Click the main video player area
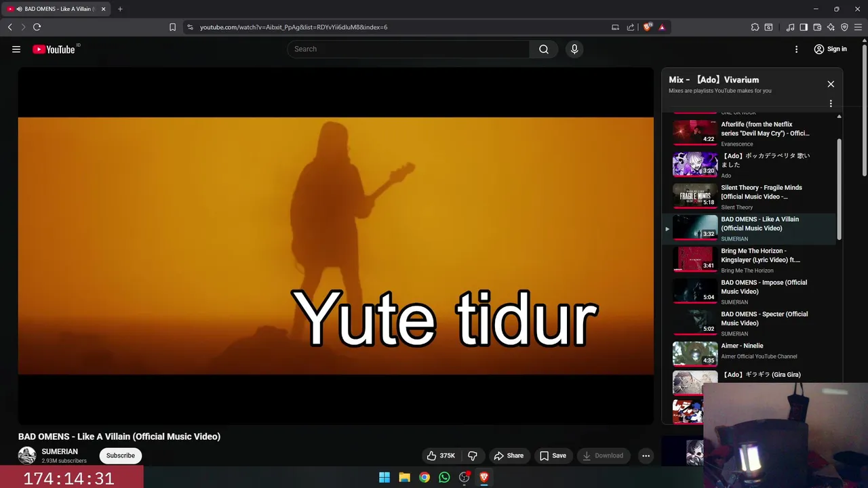Viewport: 868px width, 488px height. pos(336,245)
